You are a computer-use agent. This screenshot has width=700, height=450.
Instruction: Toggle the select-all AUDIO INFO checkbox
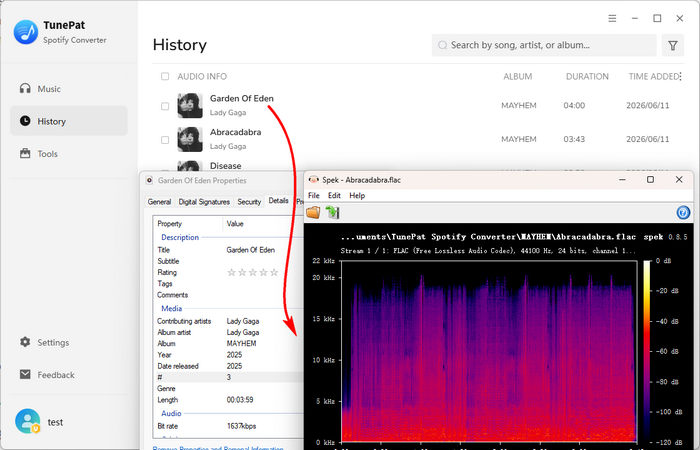pos(165,76)
